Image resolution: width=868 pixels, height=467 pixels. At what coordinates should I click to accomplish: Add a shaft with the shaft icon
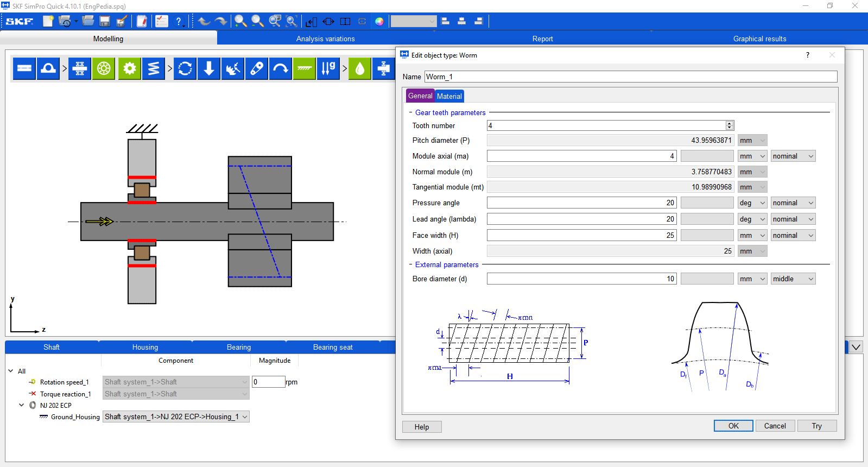tap(24, 68)
